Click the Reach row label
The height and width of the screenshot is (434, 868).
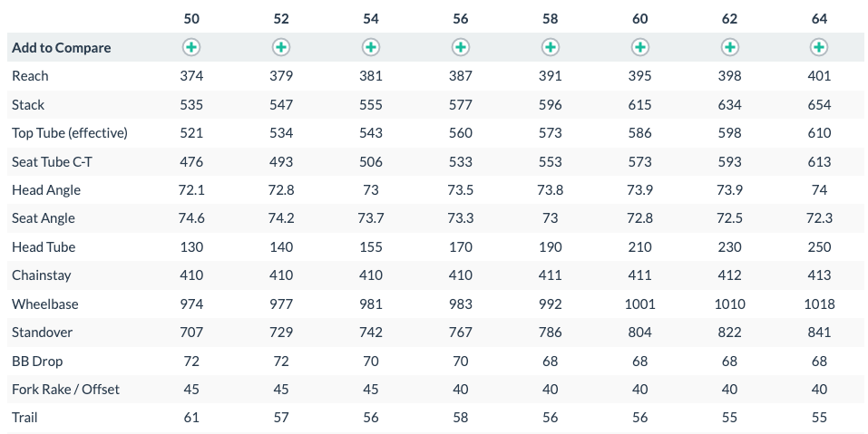[30, 76]
